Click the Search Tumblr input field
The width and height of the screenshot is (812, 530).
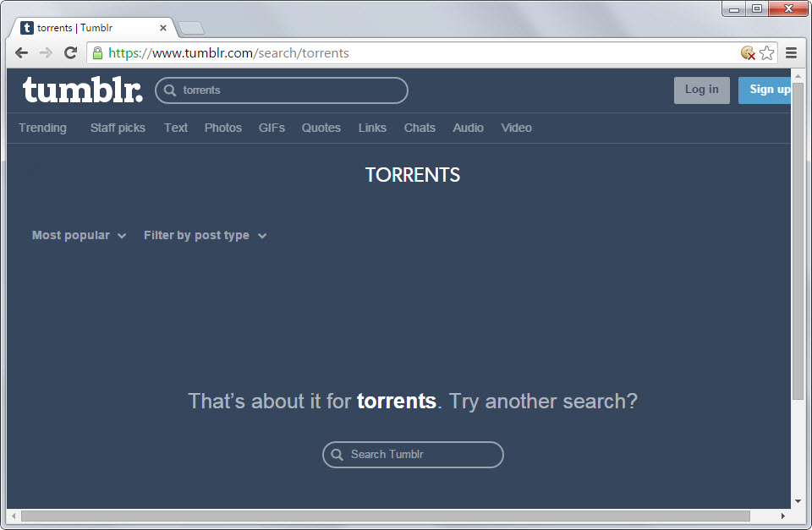click(414, 455)
